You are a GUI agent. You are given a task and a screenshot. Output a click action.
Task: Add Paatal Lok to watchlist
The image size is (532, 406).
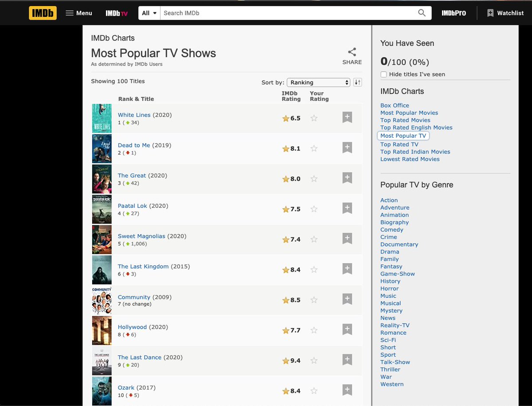(x=347, y=208)
